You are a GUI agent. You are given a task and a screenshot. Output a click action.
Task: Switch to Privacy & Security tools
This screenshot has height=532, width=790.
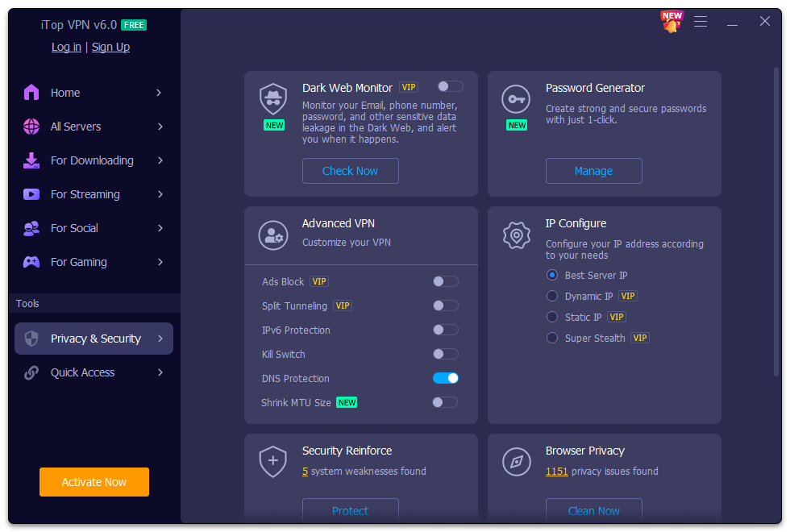94,338
